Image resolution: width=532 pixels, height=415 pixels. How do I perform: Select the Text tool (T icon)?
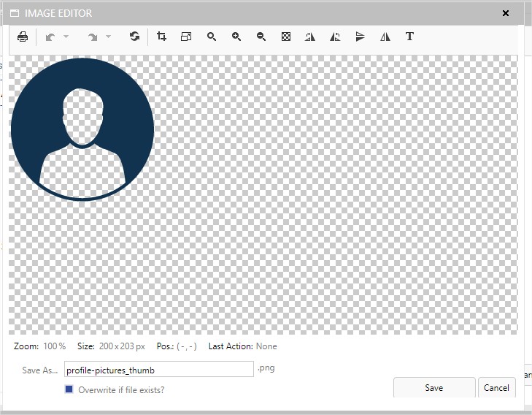pos(409,36)
